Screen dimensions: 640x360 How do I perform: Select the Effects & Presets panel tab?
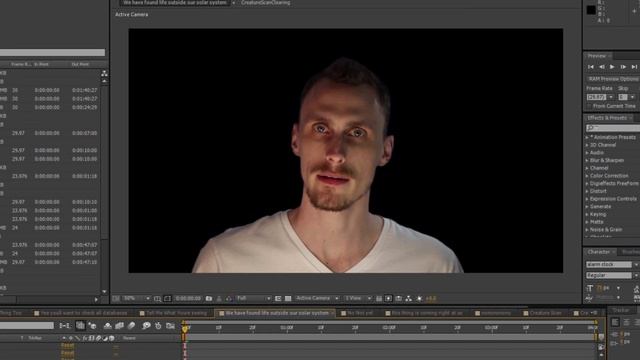(607, 118)
